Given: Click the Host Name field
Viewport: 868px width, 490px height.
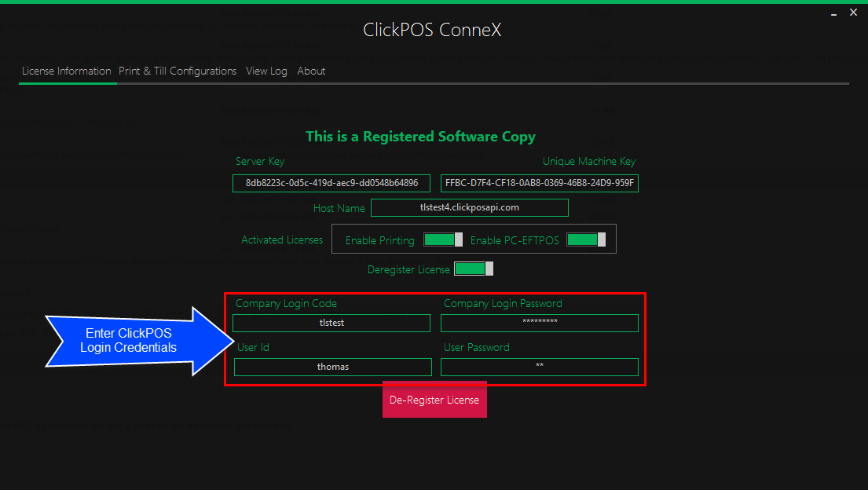Looking at the screenshot, I should 470,207.
